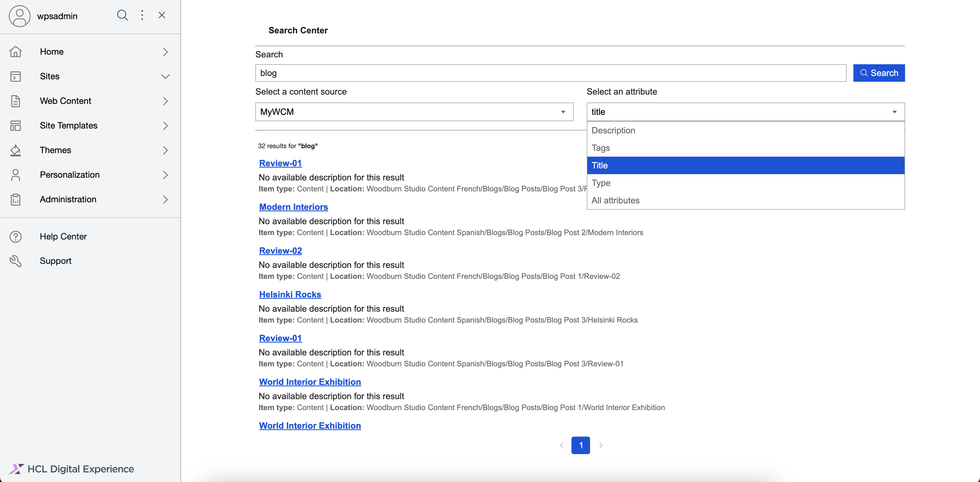The height and width of the screenshot is (482, 980).
Task: Click the Themes paint bucket icon
Action: (16, 150)
